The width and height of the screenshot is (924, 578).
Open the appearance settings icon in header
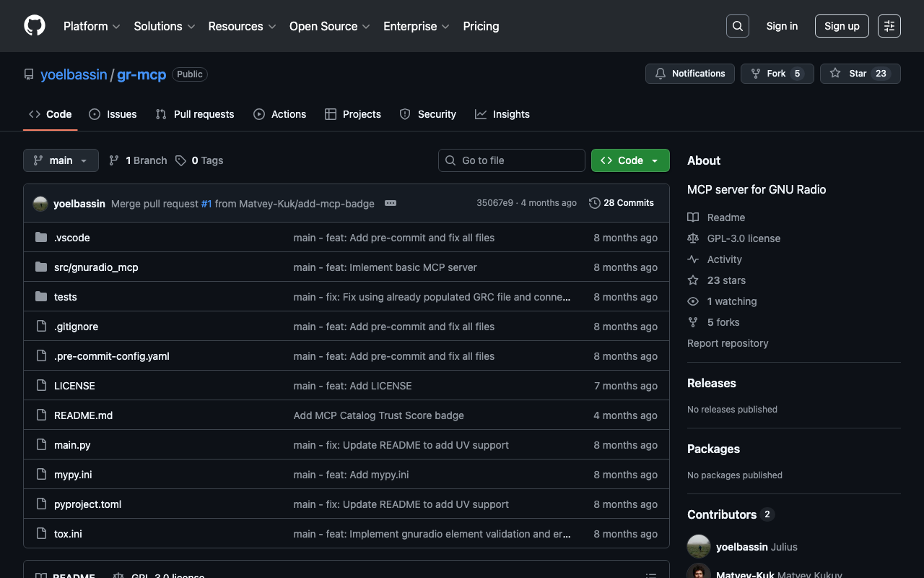coord(889,26)
